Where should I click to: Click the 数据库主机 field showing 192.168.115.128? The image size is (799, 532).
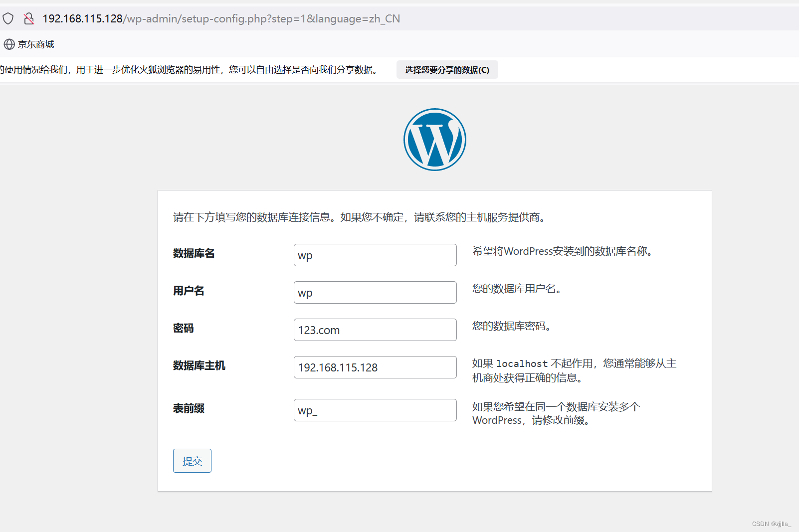[x=375, y=367]
